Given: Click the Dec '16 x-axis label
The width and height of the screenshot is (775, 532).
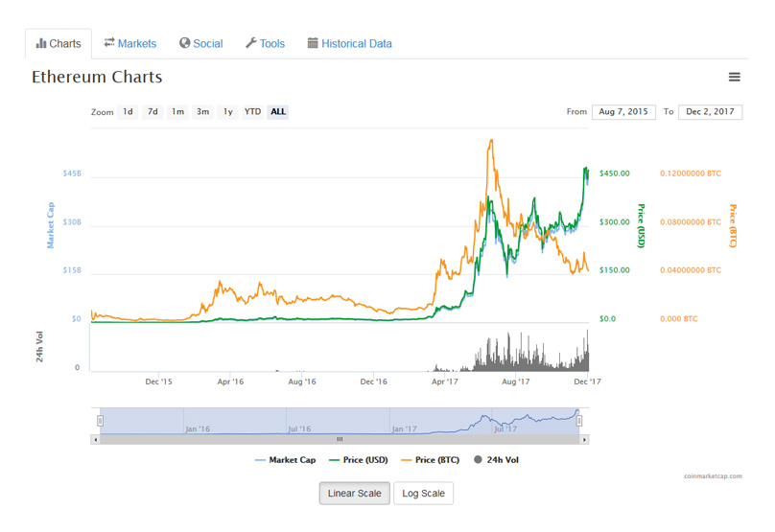Looking at the screenshot, I should point(374,382).
